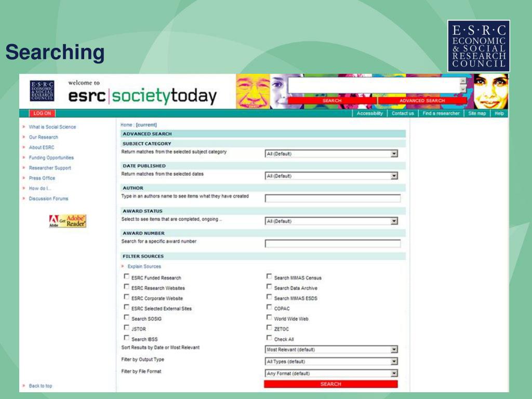This screenshot has width=532, height=399.
Task: Click the Accessibility menu item
Action: pyautogui.click(x=369, y=113)
